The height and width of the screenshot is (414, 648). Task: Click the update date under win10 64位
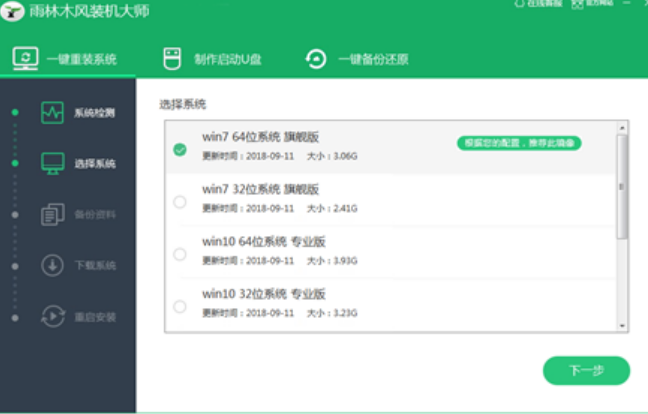point(248,261)
